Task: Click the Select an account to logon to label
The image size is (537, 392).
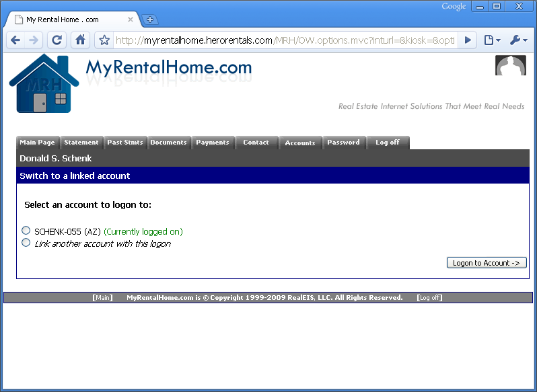Action: (87, 205)
